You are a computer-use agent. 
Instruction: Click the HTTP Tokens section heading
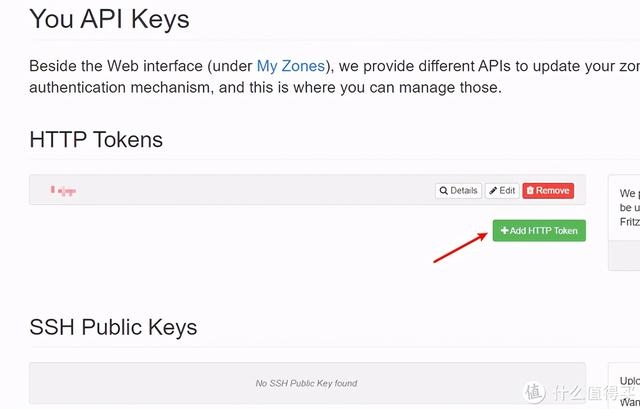[x=96, y=140]
